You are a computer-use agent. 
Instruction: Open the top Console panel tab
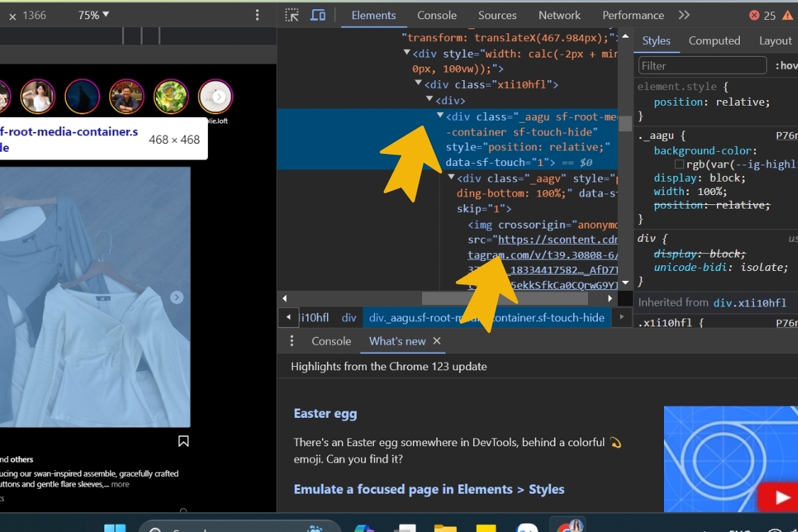(437, 16)
